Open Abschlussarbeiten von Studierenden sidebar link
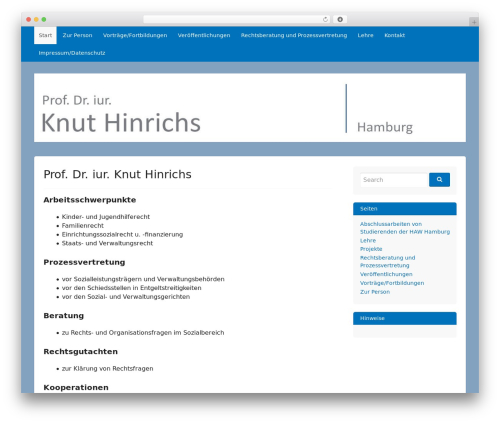The width and height of the screenshot is (500, 423). tap(405, 228)
